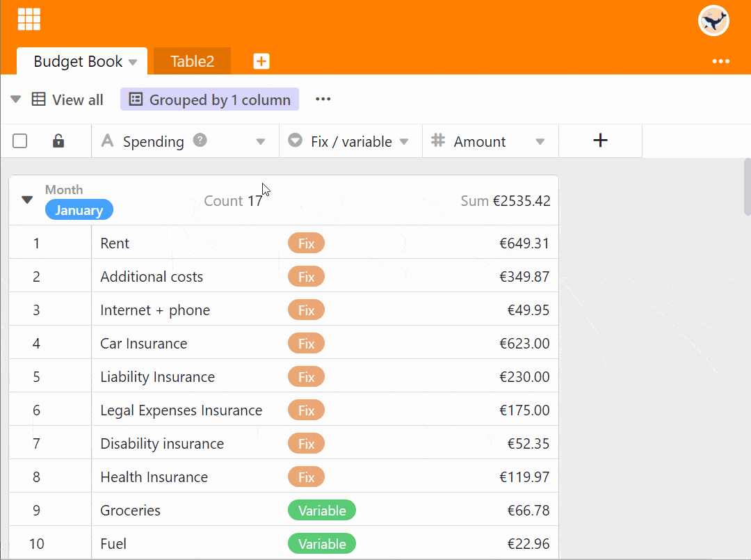Select the Groceries cell in row 9
The image size is (751, 560).
click(x=130, y=510)
